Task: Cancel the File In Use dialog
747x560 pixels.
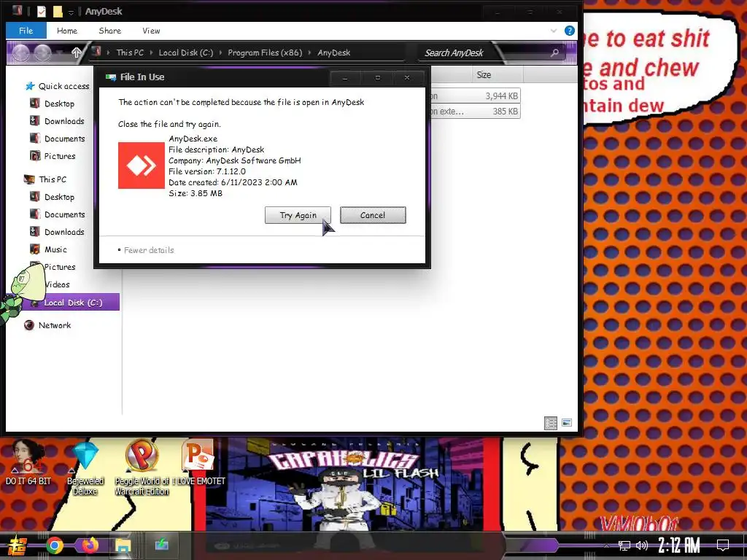Action: [373, 215]
